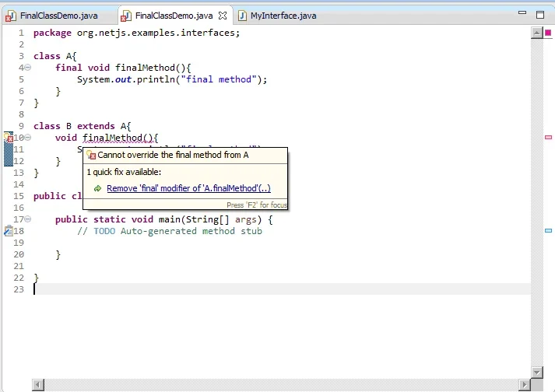Image resolution: width=555 pixels, height=392 pixels.
Task: Place cursor on empty line 23
Action: click(282, 289)
